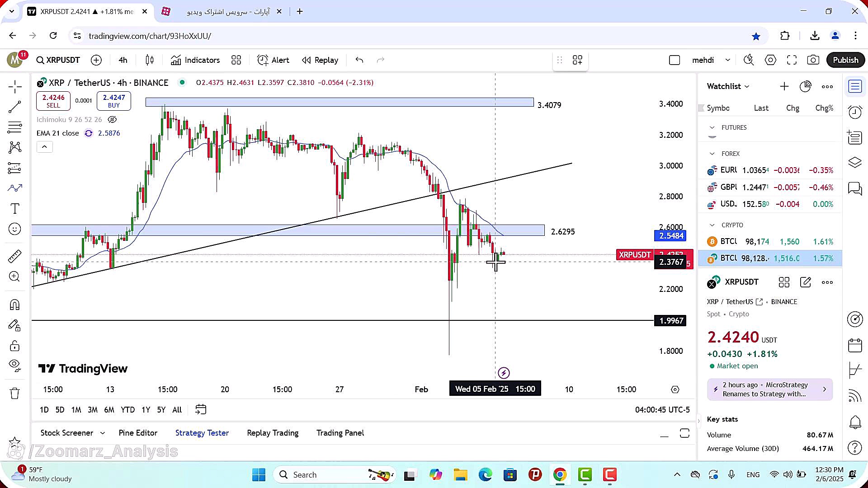Open the forecasting and measurement tools

coord(14,168)
